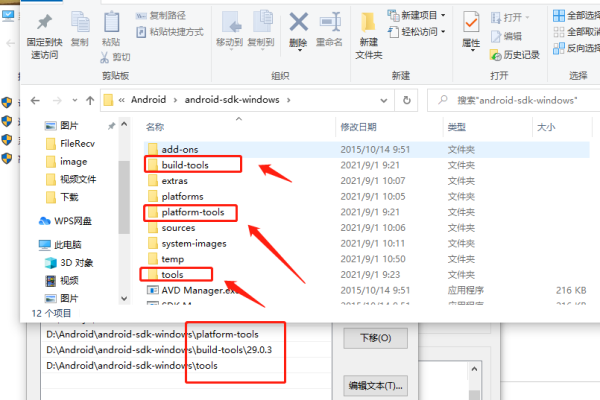The image size is (600, 400).
Task: Click the Copy ribbon icon
Action: [80, 22]
